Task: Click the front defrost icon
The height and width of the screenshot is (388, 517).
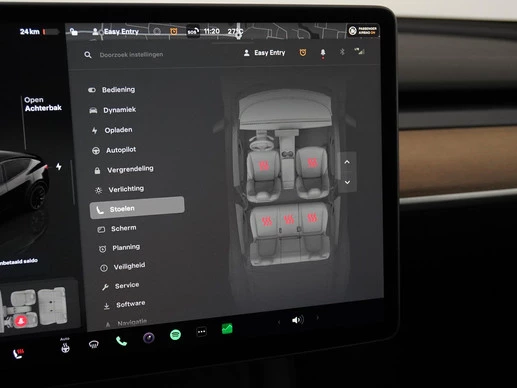Action: click(94, 344)
